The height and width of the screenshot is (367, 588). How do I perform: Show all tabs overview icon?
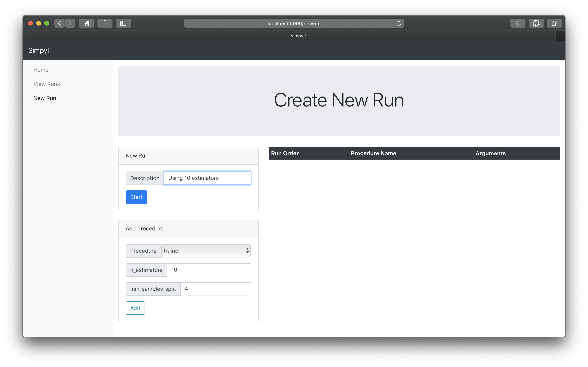(x=554, y=23)
